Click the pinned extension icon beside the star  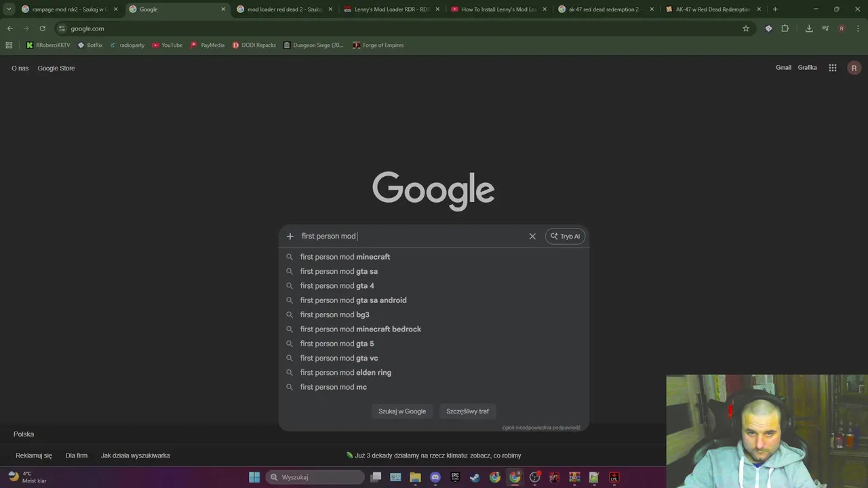[768, 28]
